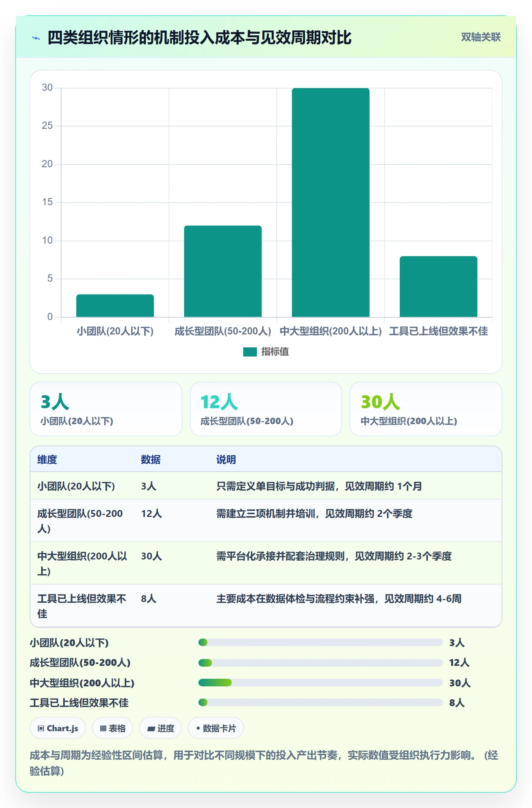Select the 3人 data card
The height and width of the screenshot is (808, 532).
(106, 409)
